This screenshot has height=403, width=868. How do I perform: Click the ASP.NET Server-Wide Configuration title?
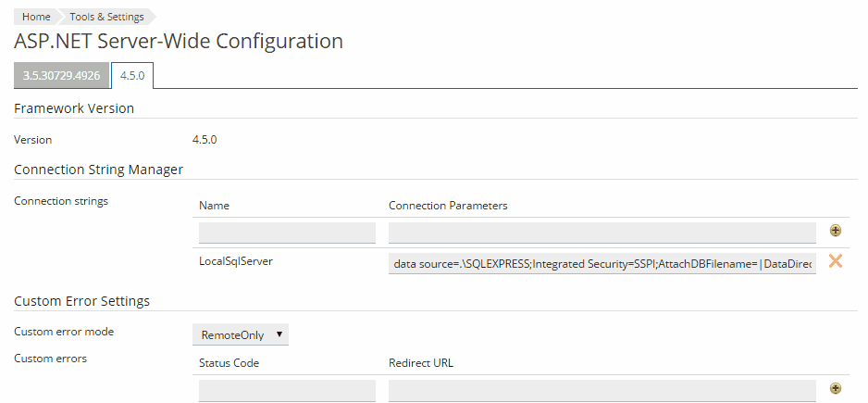[x=179, y=42]
